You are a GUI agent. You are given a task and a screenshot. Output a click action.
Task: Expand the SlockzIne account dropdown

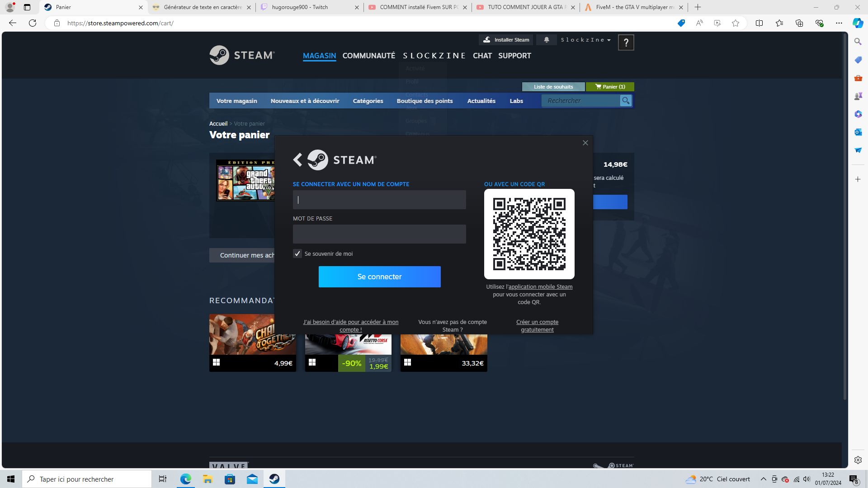click(586, 40)
